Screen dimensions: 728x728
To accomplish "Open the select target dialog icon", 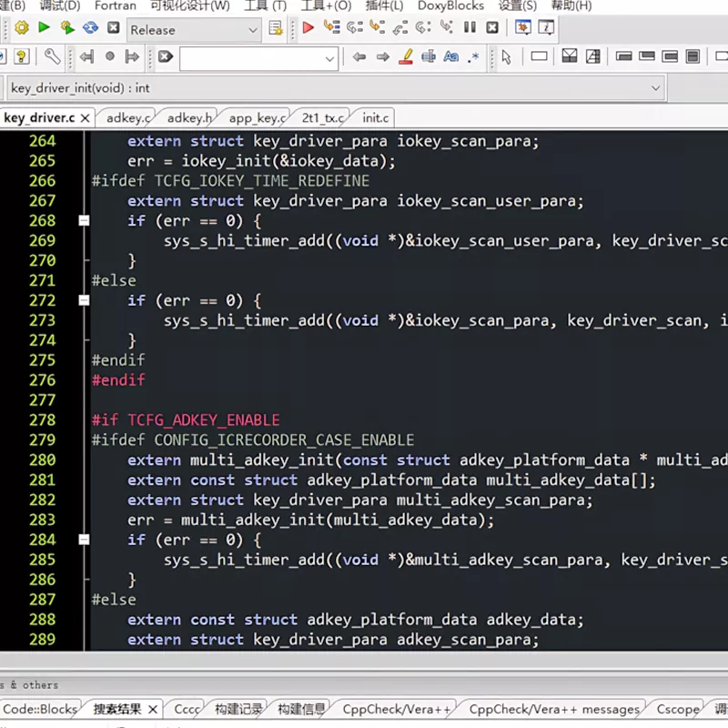I will (x=276, y=28).
